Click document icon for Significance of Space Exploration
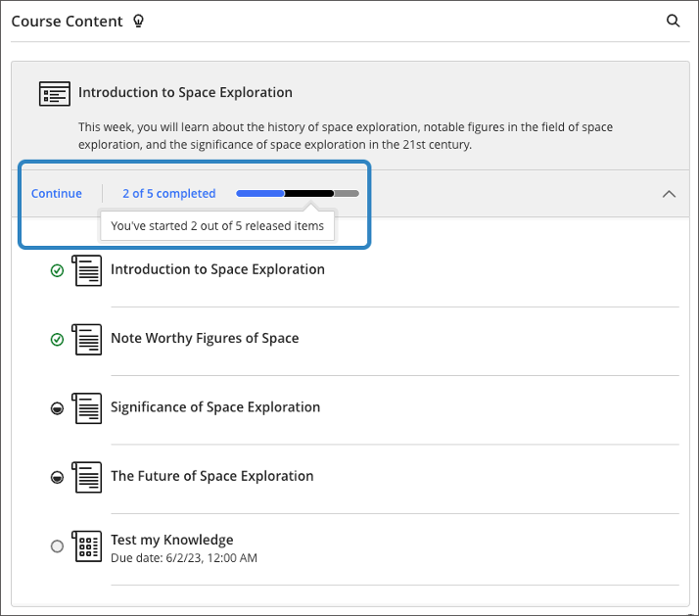Screen dimensions: 699x616 pyautogui.click(x=87, y=408)
